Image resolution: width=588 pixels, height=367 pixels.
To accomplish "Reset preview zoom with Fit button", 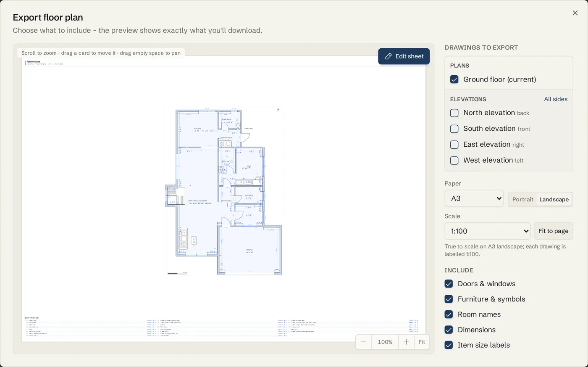I will click(422, 342).
